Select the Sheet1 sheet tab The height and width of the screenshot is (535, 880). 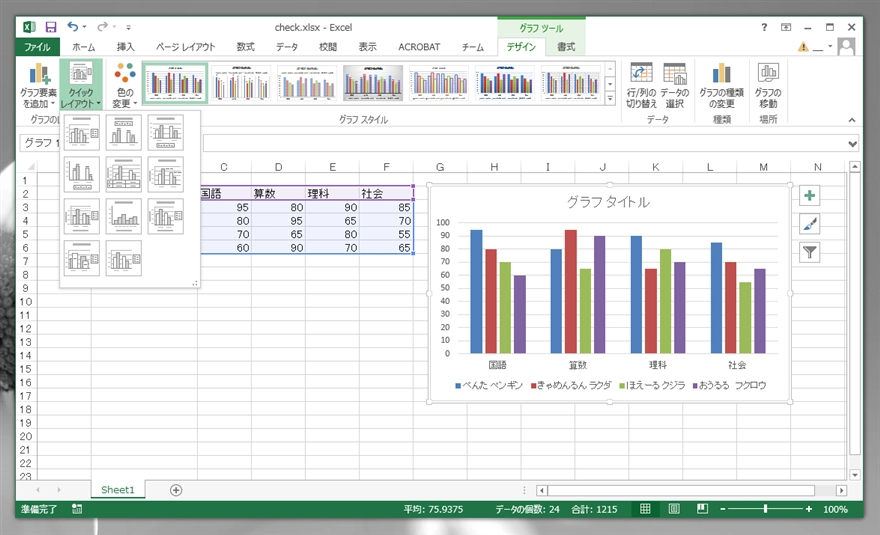[x=118, y=490]
